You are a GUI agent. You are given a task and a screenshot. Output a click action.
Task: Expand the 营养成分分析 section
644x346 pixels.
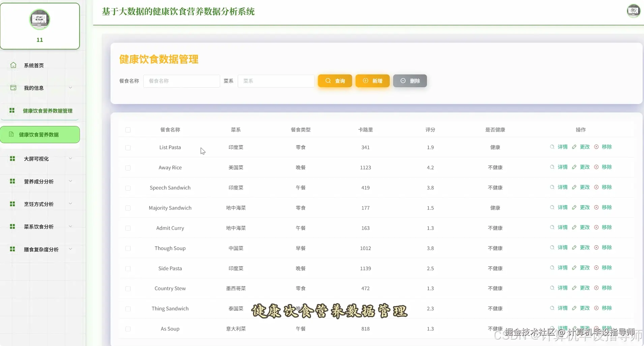point(70,181)
